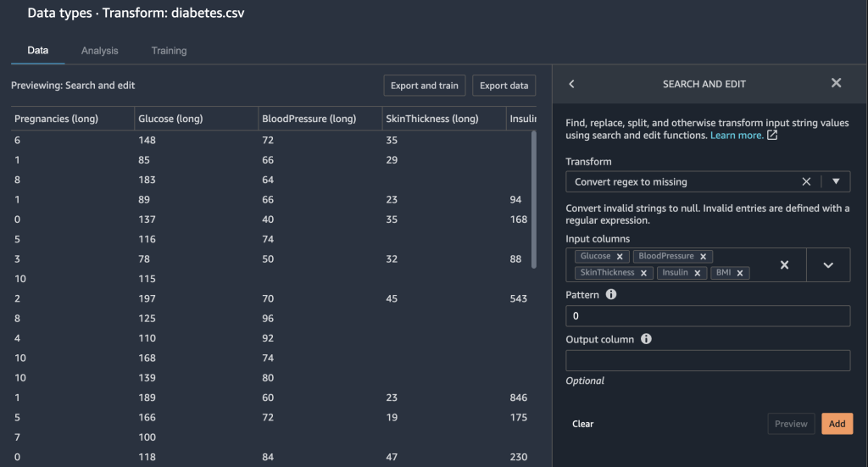Image resolution: width=868 pixels, height=467 pixels.
Task: Close the Search and Edit panel
Action: (836, 83)
